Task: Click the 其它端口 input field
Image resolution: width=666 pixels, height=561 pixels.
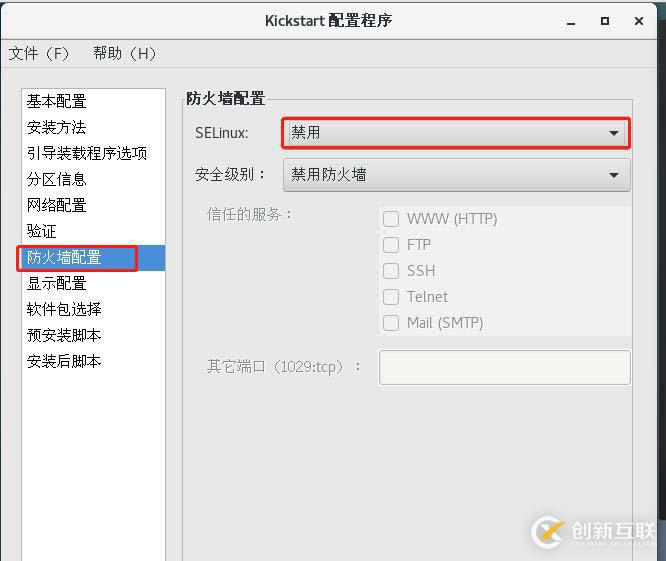Action: (505, 367)
